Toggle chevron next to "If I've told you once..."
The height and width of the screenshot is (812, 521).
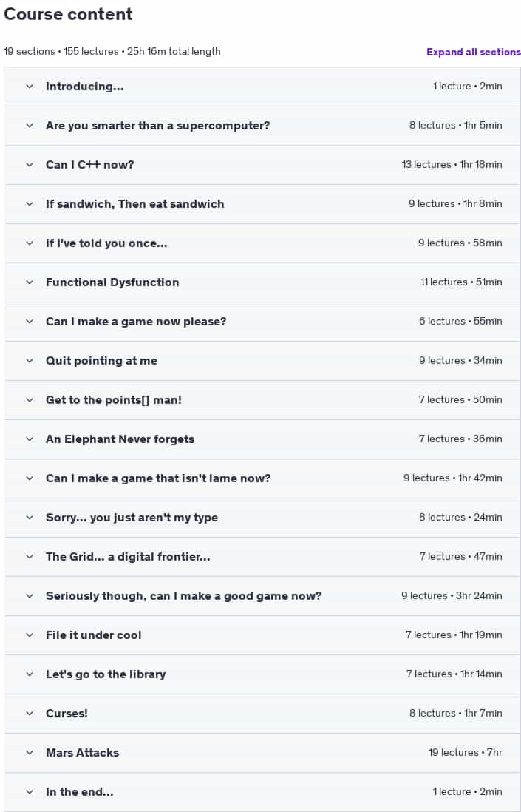pyautogui.click(x=30, y=243)
